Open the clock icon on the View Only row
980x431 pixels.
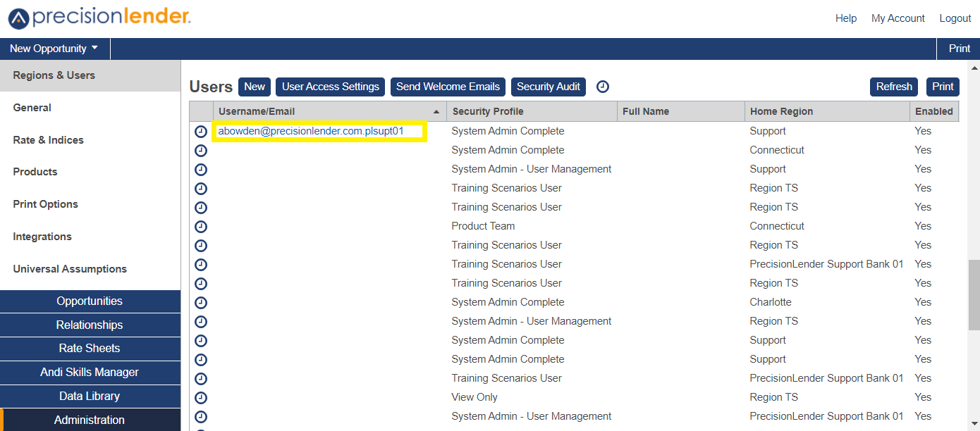click(201, 398)
